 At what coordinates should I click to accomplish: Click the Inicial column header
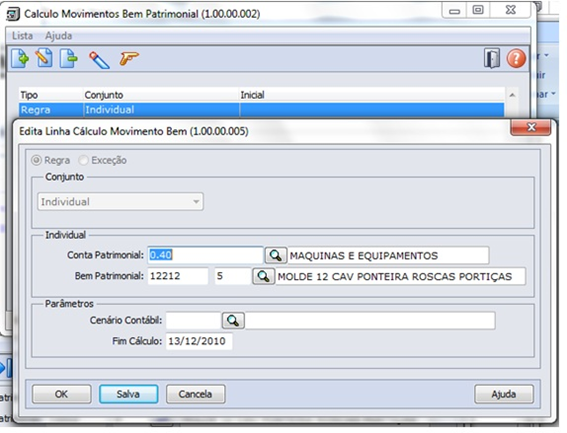372,95
